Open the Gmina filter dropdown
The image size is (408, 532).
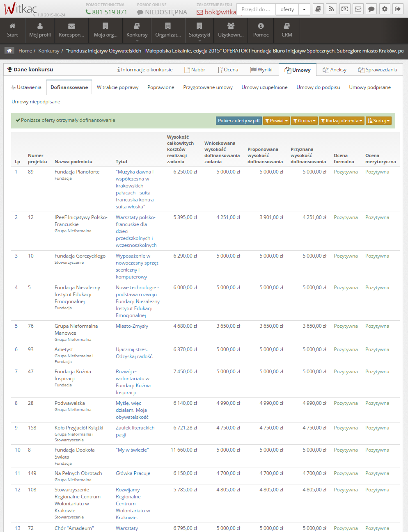tap(305, 121)
